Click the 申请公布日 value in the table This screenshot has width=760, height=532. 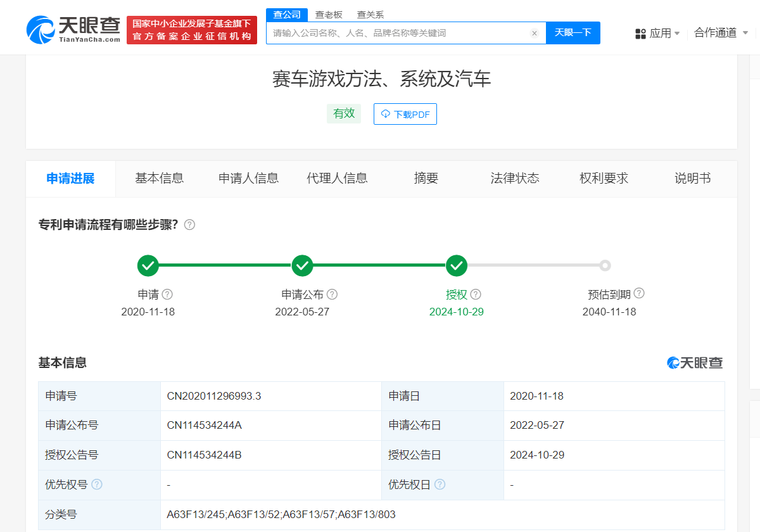[537, 426]
